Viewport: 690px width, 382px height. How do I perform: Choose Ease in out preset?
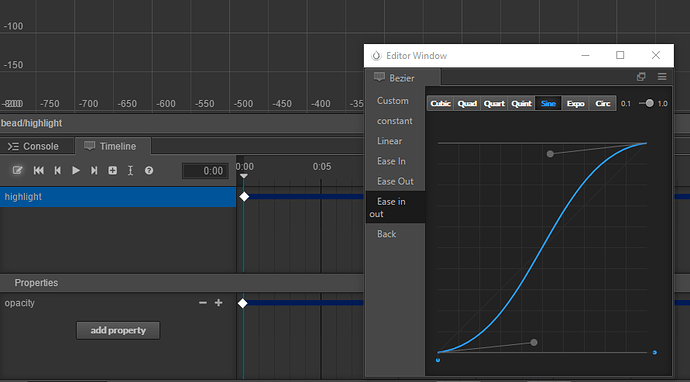coord(395,207)
